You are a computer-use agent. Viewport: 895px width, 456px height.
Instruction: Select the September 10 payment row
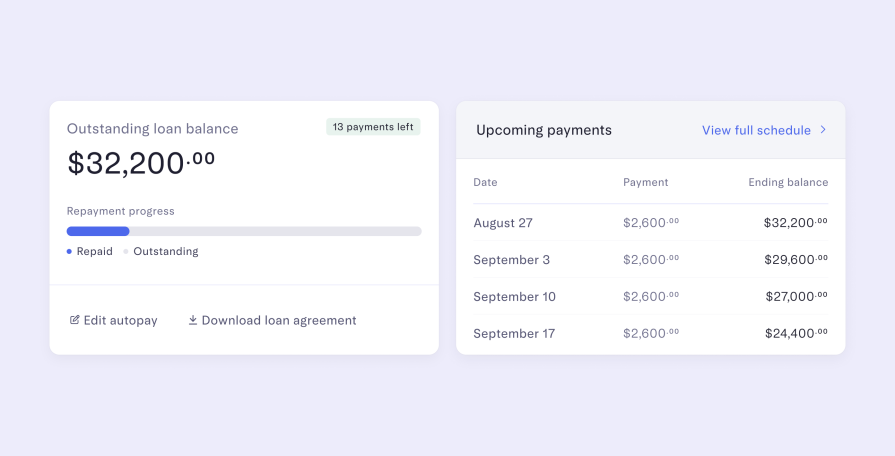pyautogui.click(x=650, y=297)
